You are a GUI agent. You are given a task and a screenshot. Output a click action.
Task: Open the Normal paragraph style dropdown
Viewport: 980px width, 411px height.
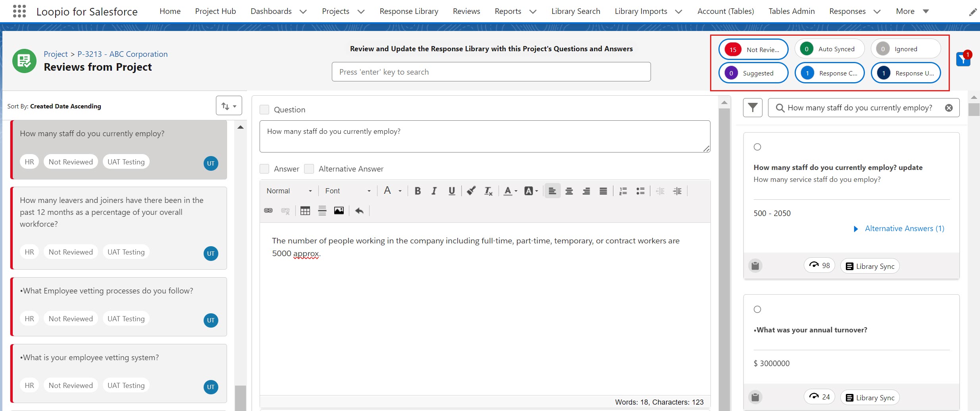coord(289,191)
